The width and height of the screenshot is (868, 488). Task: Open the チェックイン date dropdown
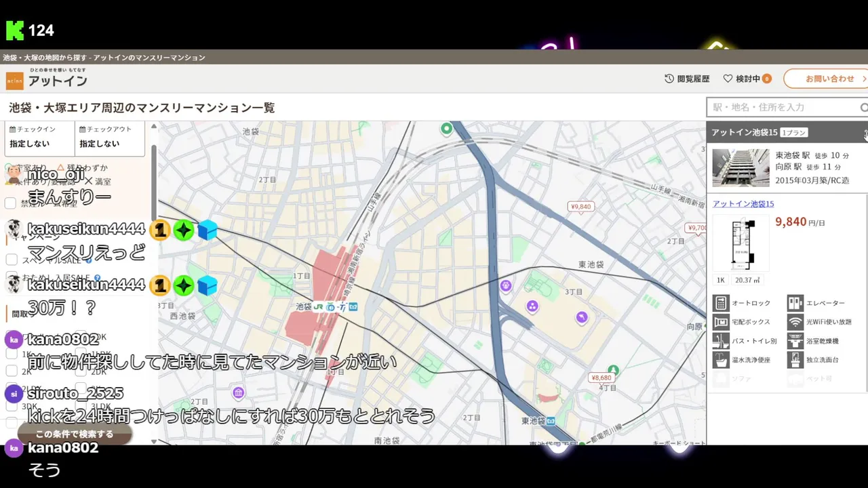point(39,138)
